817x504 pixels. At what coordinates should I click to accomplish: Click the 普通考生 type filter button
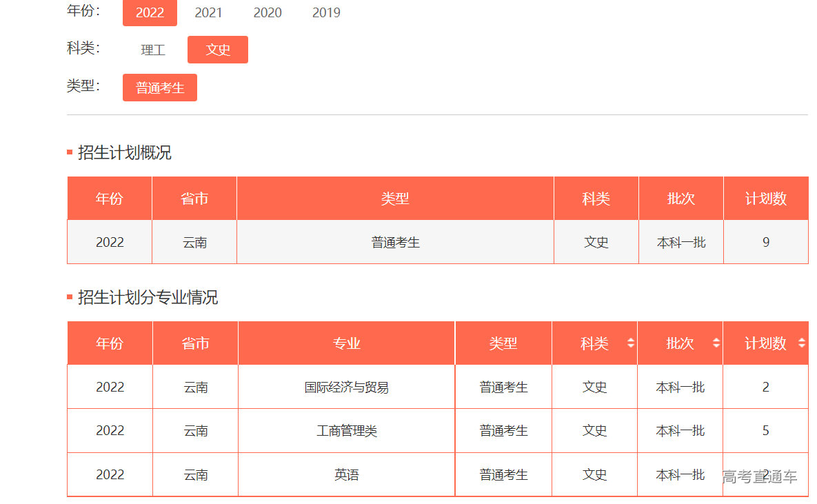160,88
